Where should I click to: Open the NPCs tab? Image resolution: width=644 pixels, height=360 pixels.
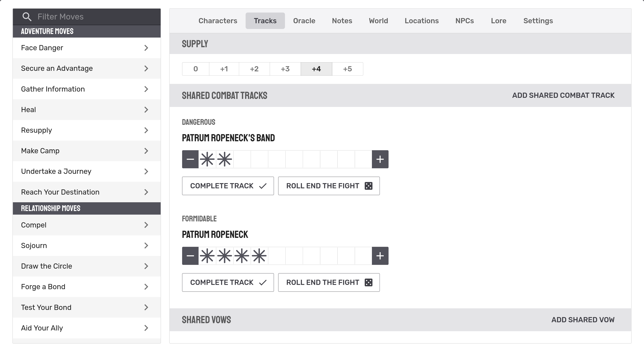[x=464, y=21]
